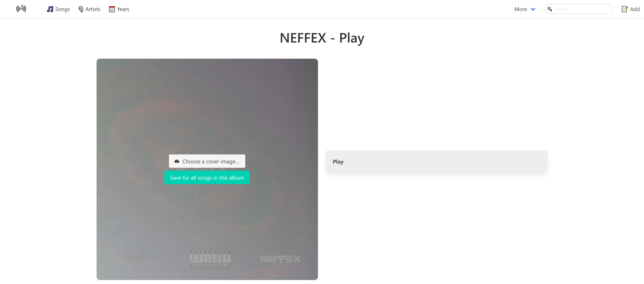Save for all songs in this album
This screenshot has width=644, height=284.
pyautogui.click(x=207, y=177)
